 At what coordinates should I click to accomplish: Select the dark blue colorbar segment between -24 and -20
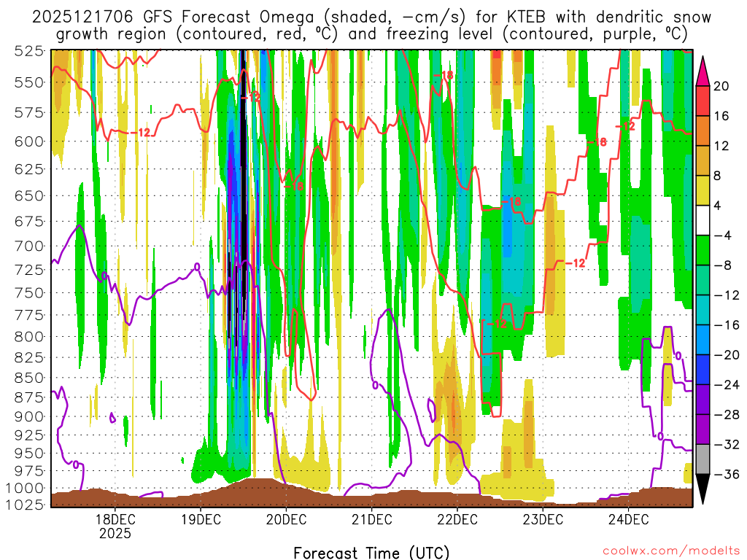tap(704, 370)
